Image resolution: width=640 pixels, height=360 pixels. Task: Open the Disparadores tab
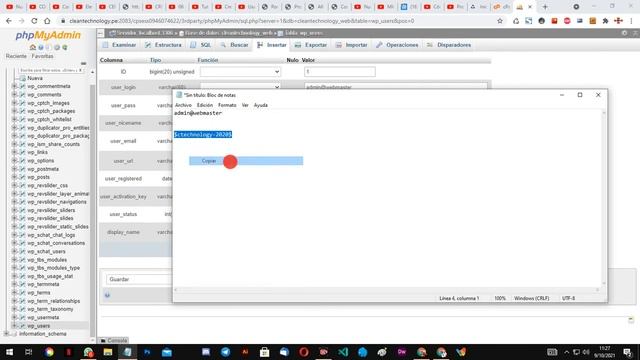449,45
